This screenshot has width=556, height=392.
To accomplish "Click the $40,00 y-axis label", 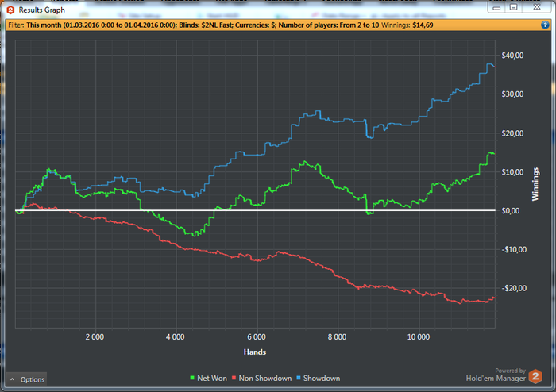I will pos(512,56).
